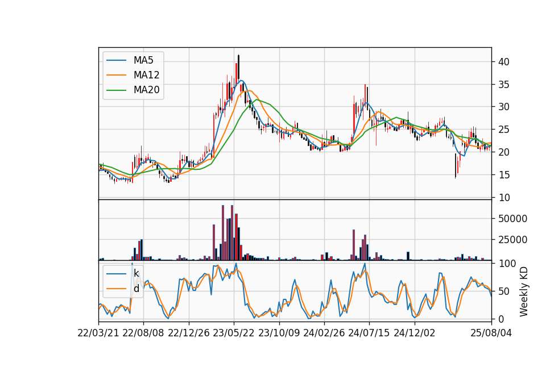
Task: Click the price axis label 40
Action: pos(504,62)
